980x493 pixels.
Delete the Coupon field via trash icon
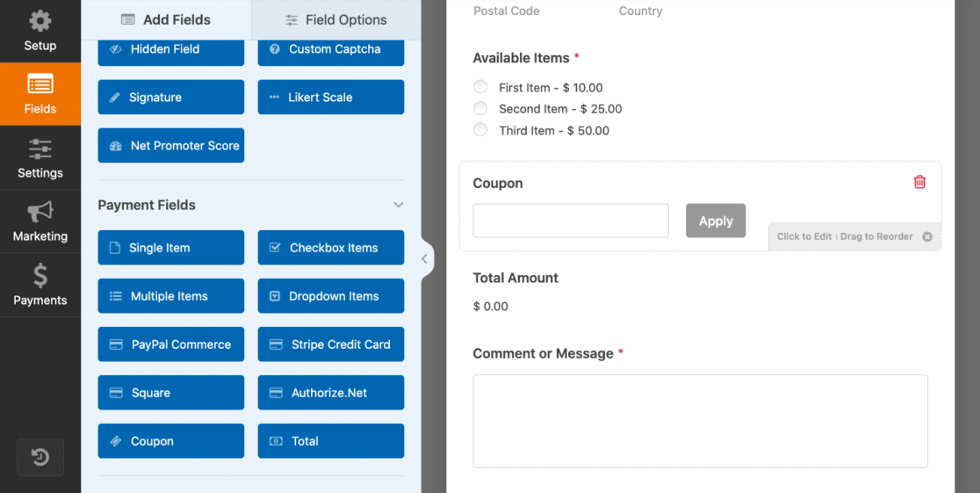pyautogui.click(x=919, y=182)
